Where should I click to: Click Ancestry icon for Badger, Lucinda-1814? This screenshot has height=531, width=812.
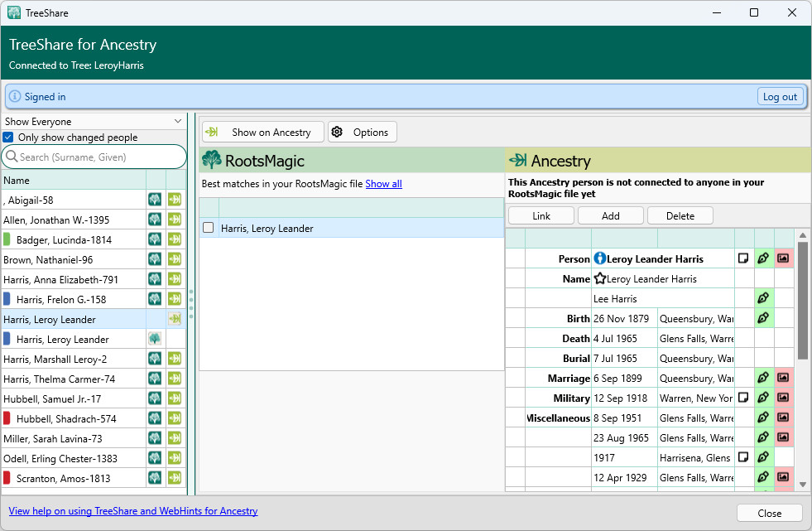click(x=175, y=239)
